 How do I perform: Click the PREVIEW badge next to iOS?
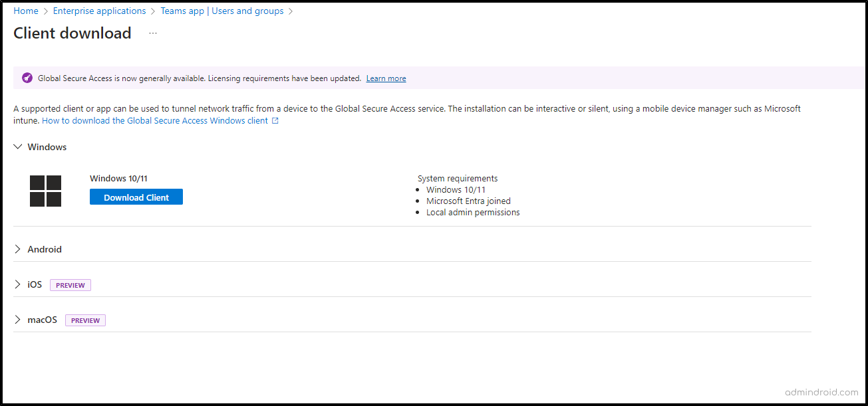(x=70, y=284)
